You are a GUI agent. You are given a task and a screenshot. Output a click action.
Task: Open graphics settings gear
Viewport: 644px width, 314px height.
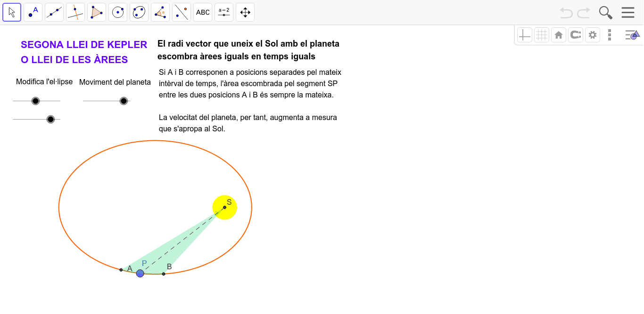tap(593, 35)
